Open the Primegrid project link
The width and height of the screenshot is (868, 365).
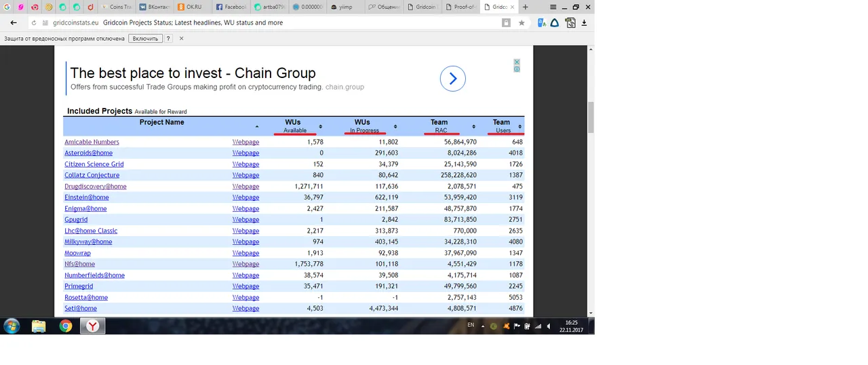tap(79, 286)
